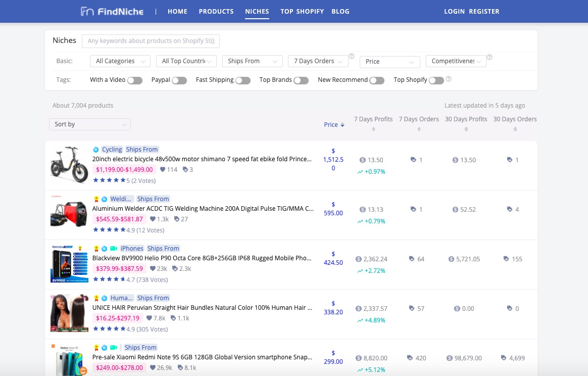Open the Price filter dropdown
Viewport: 588px width, 376px height.
pyautogui.click(x=390, y=62)
